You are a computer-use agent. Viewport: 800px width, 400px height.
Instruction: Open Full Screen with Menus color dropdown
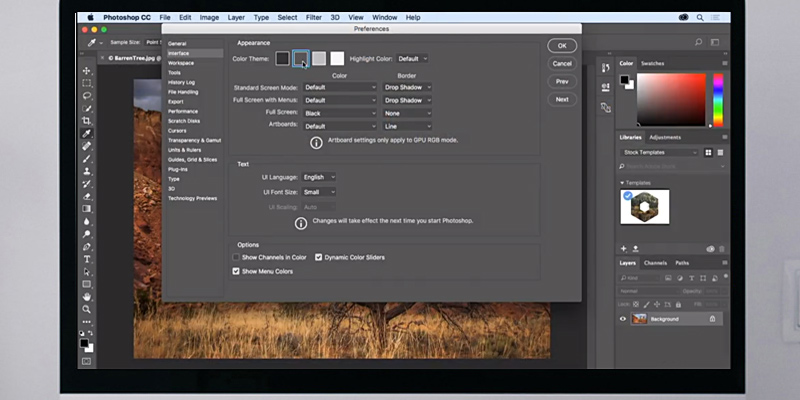click(x=340, y=100)
